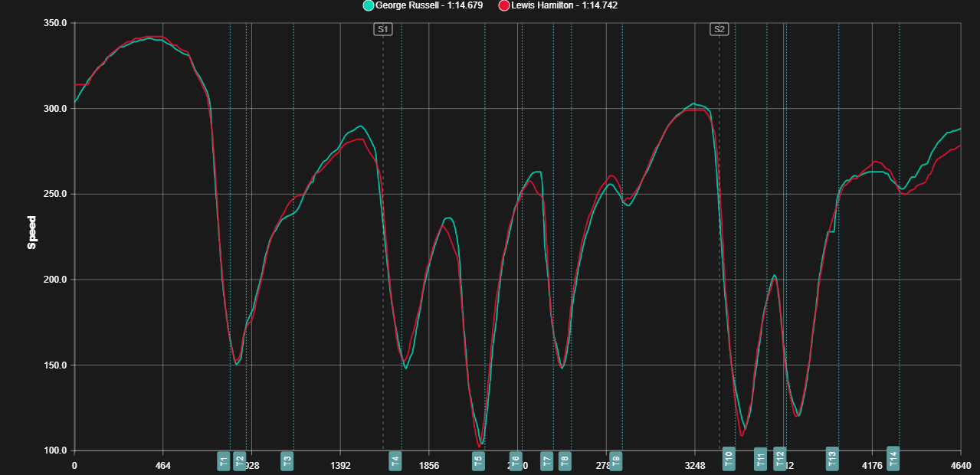980x475 pixels.
Task: Select the S2 sector marker
Action: point(719,29)
